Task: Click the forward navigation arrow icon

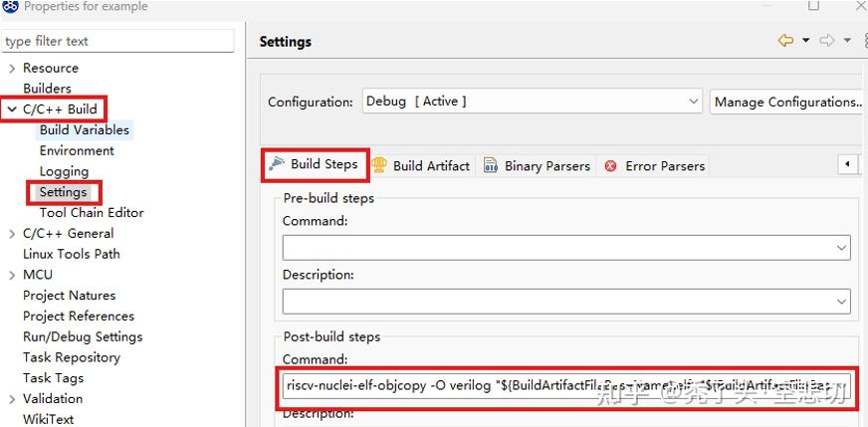Action: (x=826, y=41)
